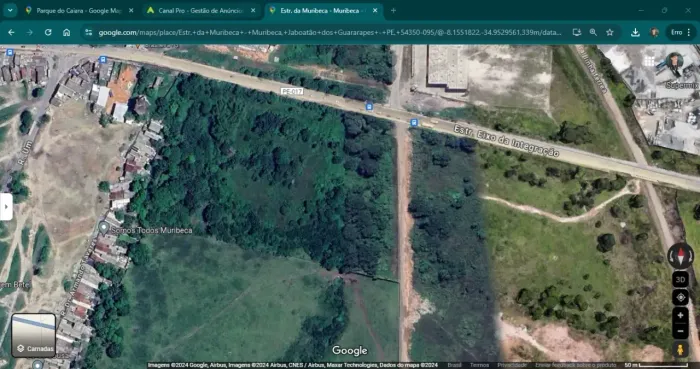Viewport: 700px width, 369px height.
Task: Click the Somos Todos Muribeca label
Action: (151, 230)
